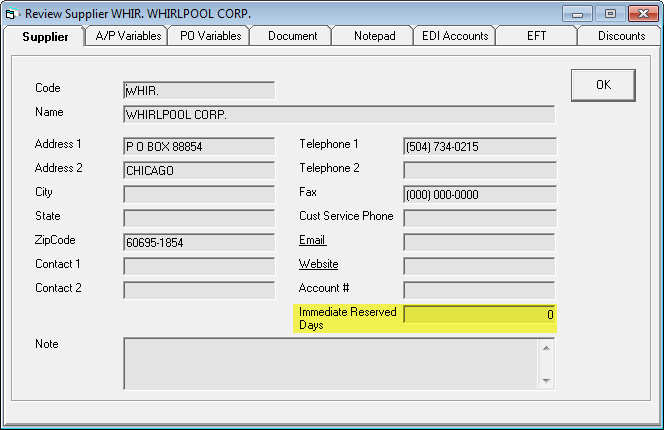Maximize the Review Supplier window
Viewport: 664px width, 430px height.
pos(610,14)
